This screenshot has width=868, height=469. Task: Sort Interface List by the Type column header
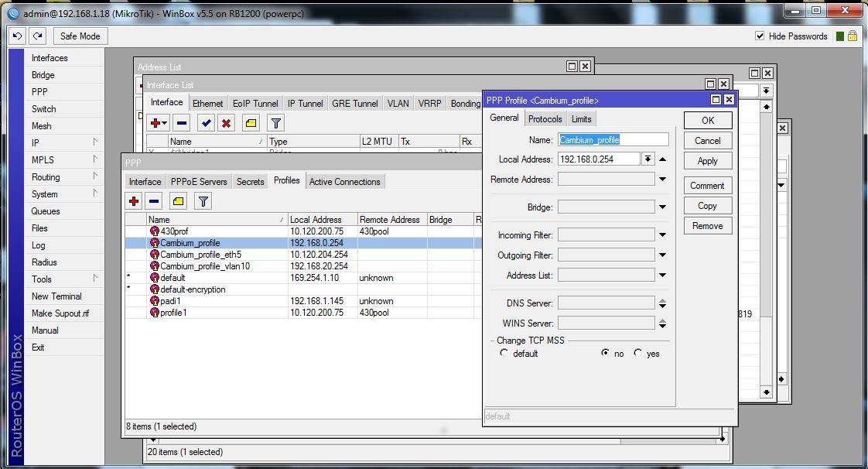(313, 141)
